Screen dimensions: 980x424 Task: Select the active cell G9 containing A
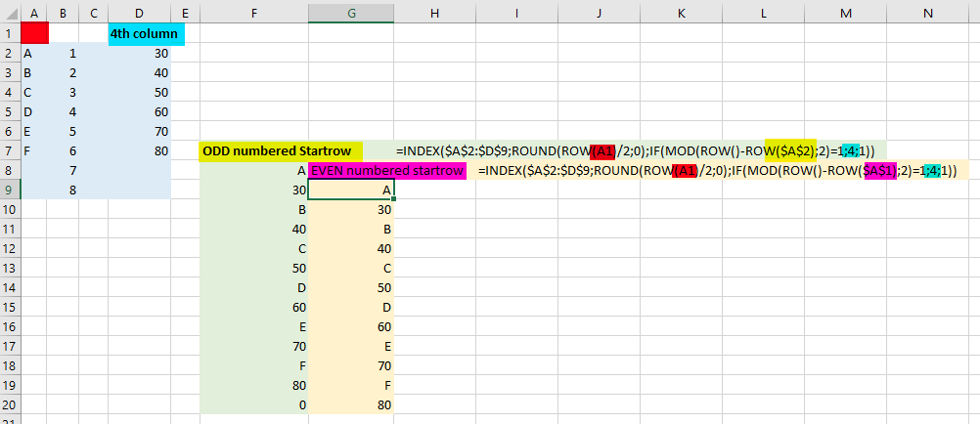pyautogui.click(x=350, y=190)
